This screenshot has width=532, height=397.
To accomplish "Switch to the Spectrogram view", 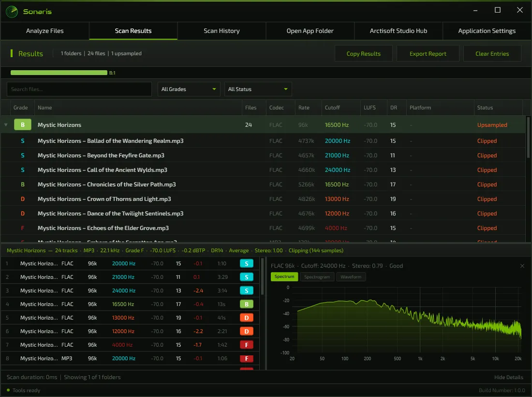I will [x=317, y=277].
